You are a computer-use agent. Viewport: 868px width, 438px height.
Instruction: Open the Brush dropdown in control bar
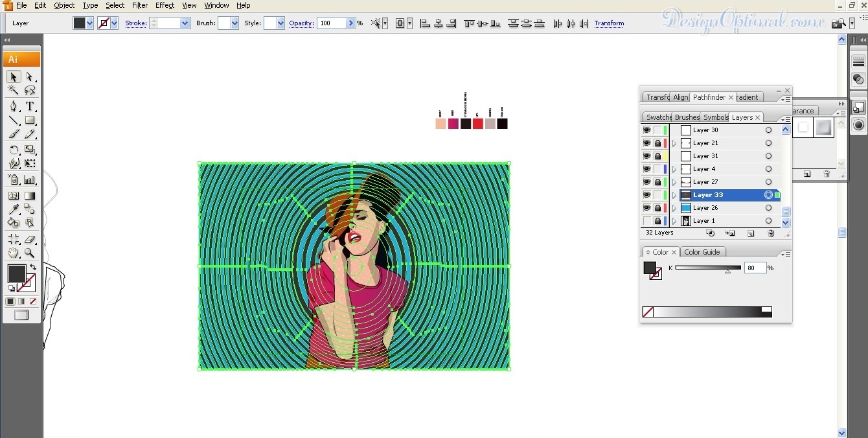click(x=234, y=23)
